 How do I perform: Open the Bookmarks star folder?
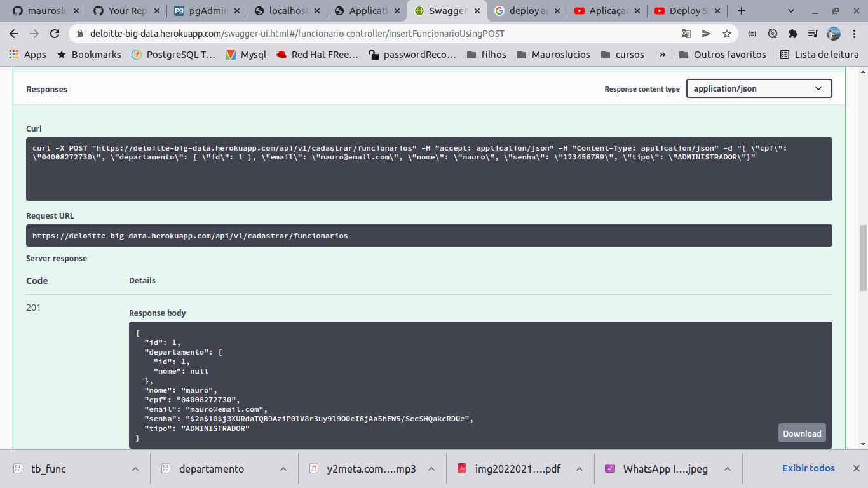(x=89, y=55)
